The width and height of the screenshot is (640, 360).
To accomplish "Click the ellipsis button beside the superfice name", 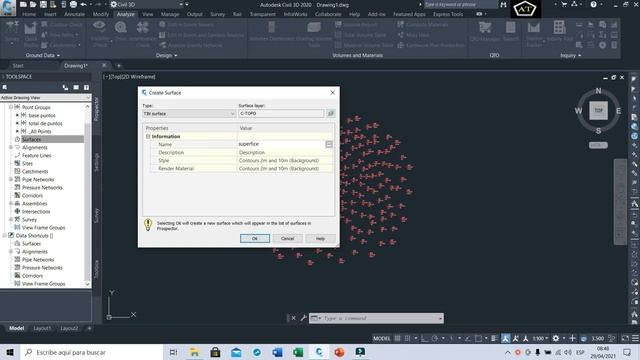I will 329,144.
